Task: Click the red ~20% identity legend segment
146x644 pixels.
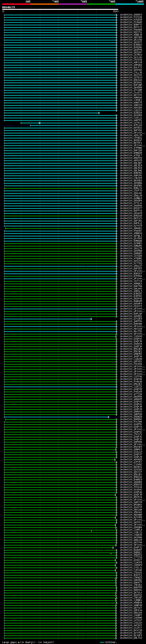Action: (16, 4)
